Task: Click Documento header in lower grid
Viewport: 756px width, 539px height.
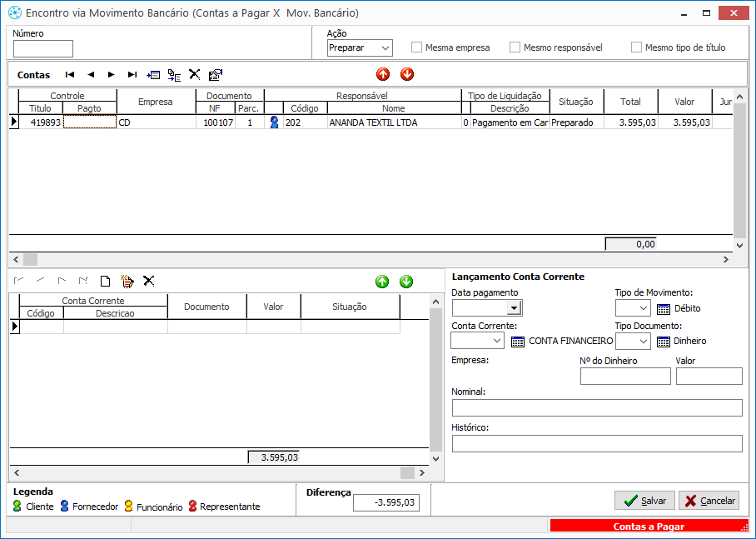Action: coord(206,307)
